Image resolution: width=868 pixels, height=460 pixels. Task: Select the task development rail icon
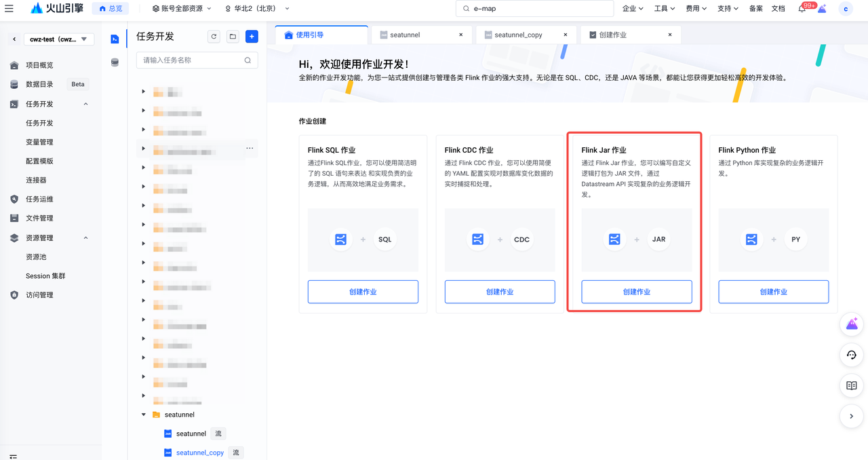pos(115,39)
